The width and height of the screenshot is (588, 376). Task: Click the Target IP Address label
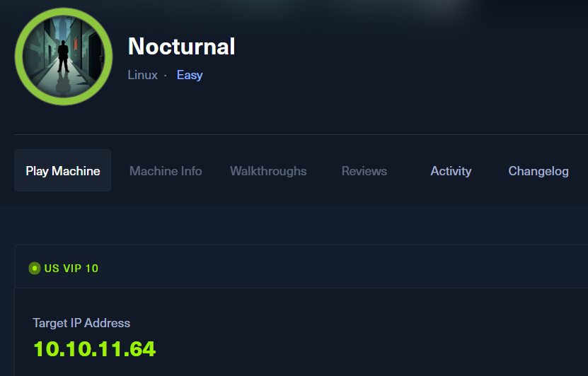click(x=81, y=323)
